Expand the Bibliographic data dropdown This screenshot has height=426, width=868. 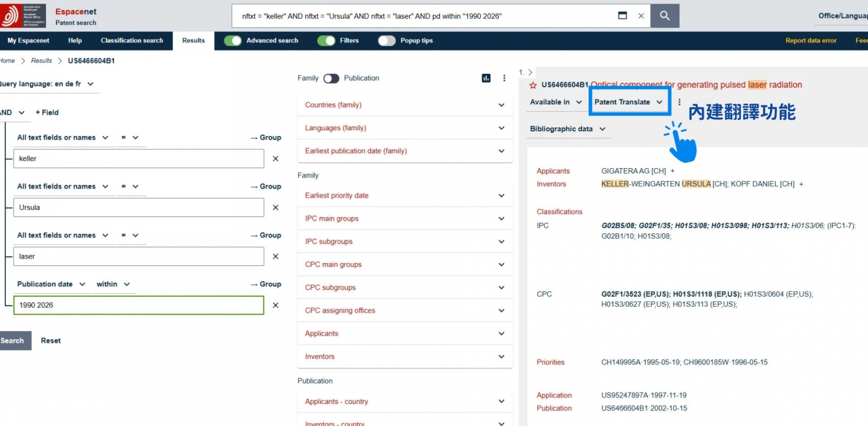click(567, 129)
